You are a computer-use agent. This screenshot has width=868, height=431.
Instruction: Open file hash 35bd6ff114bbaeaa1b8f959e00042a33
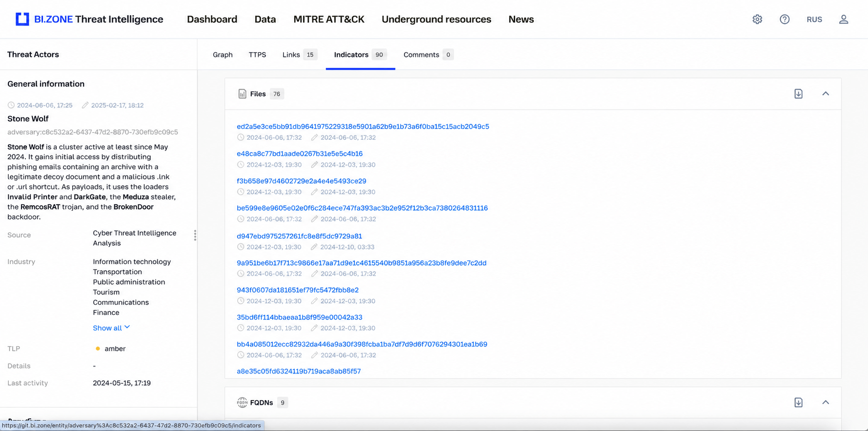[x=300, y=317]
